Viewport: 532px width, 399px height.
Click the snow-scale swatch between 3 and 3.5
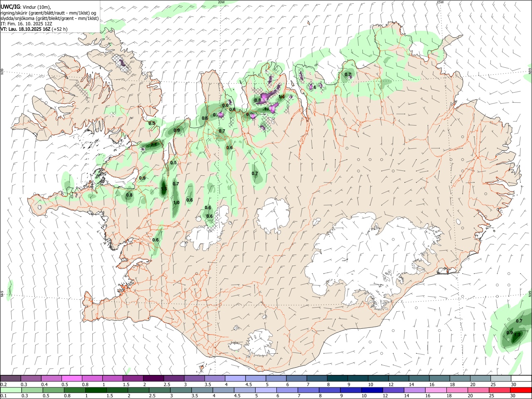pos(194,378)
